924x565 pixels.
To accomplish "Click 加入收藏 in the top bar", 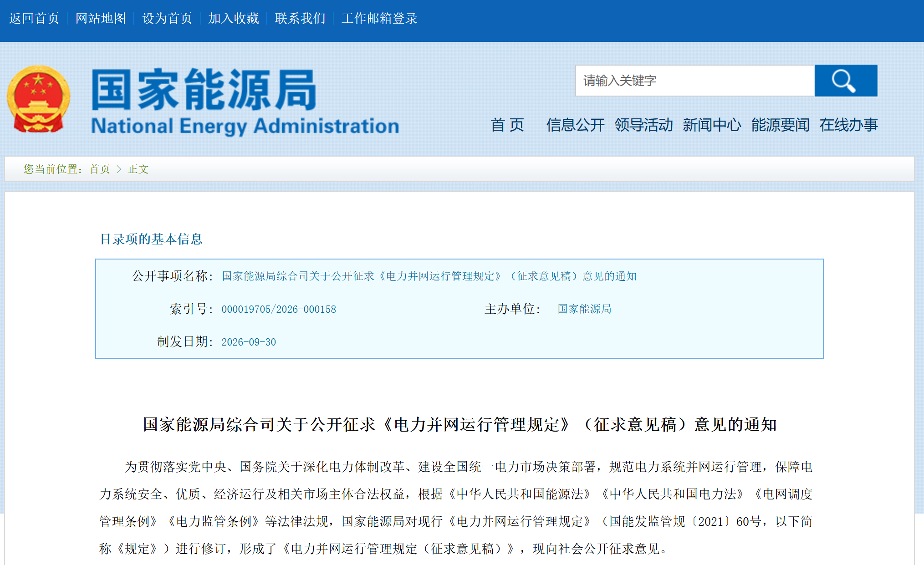I will [x=234, y=18].
